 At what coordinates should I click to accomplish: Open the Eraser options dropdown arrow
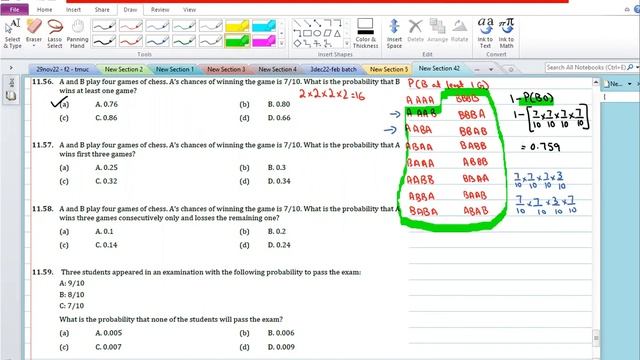[x=34, y=46]
